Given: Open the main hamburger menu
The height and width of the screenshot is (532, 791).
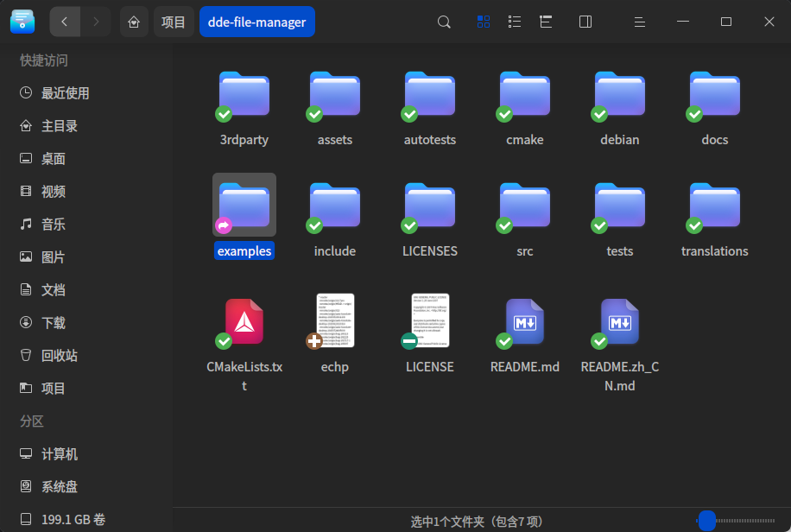Looking at the screenshot, I should coord(640,22).
